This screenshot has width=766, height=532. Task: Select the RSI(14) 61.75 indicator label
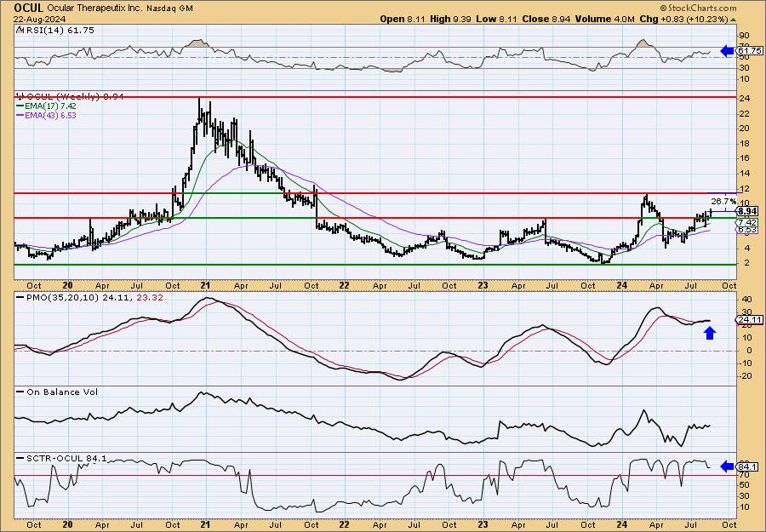[x=55, y=30]
